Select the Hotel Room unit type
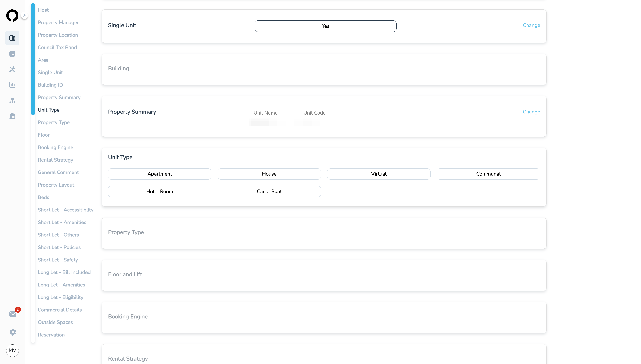This screenshot has height=364, width=641. (x=160, y=192)
